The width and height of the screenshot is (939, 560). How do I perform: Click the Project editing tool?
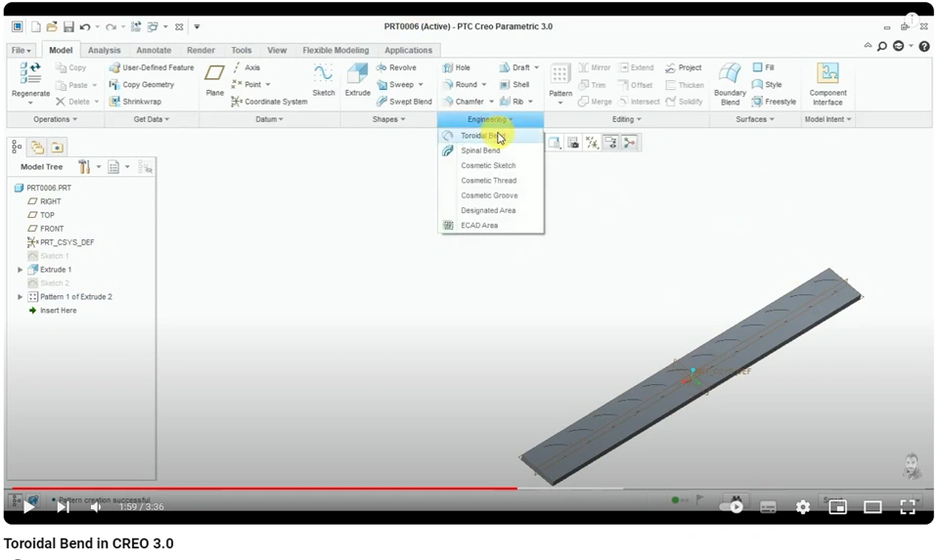click(x=684, y=67)
